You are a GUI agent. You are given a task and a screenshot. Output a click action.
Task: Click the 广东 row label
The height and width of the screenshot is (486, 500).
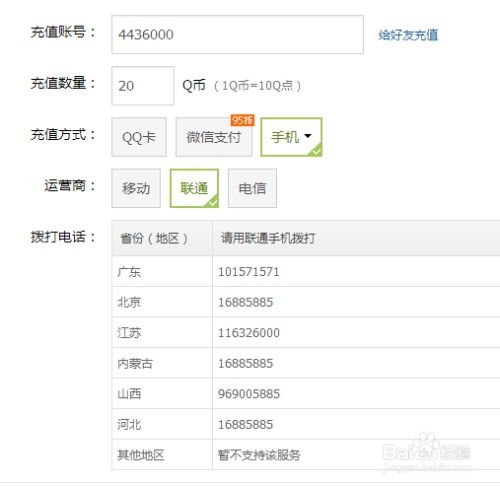click(x=129, y=272)
